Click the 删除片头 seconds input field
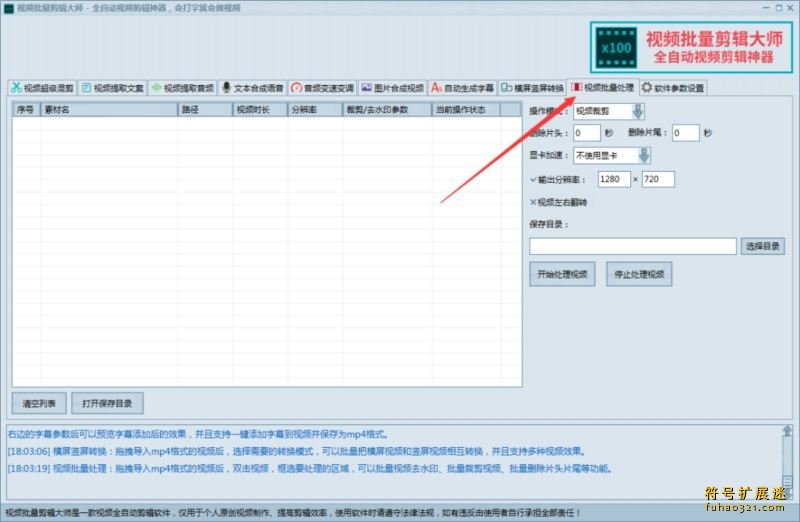Viewport: 800px width, 522px height. point(586,133)
